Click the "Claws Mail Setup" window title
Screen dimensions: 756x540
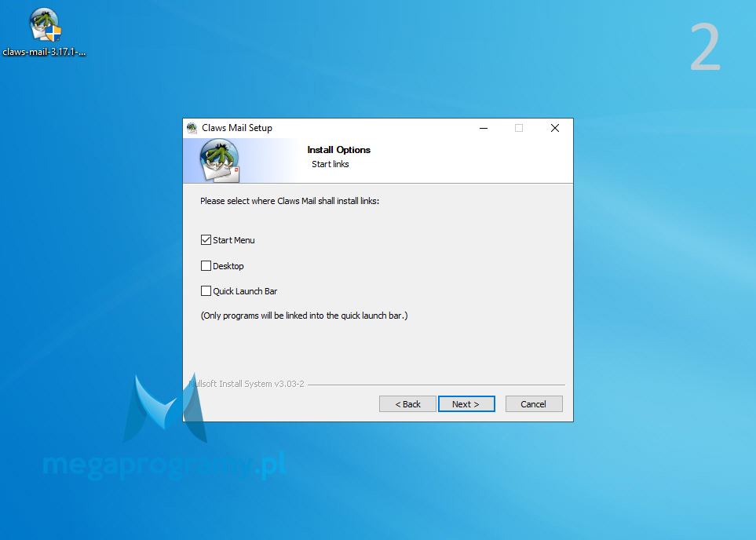(237, 128)
